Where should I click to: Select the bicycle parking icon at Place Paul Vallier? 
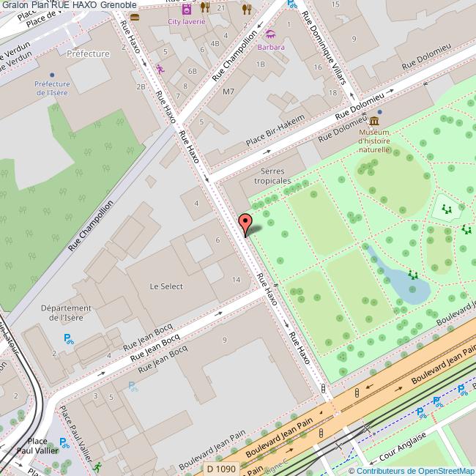64,442
